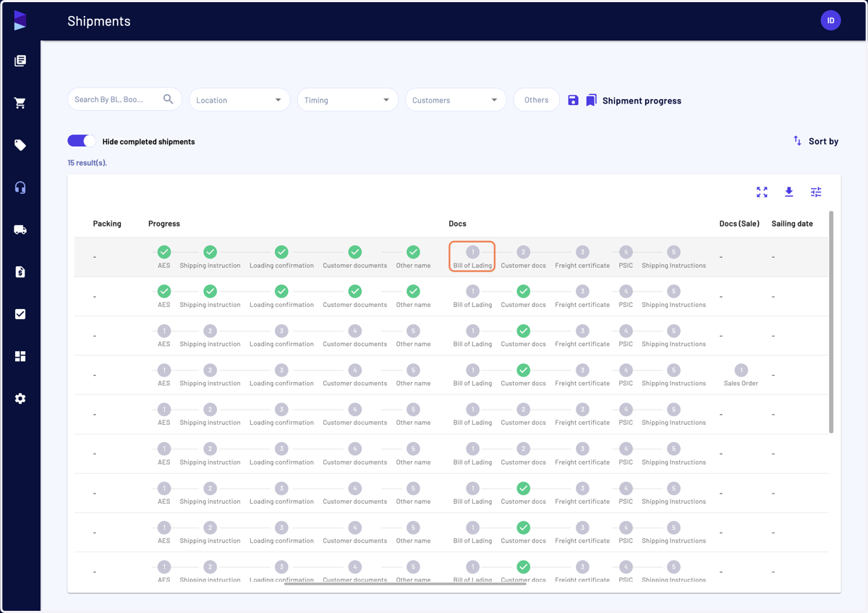
Task: Click the download table icon
Action: 789,192
